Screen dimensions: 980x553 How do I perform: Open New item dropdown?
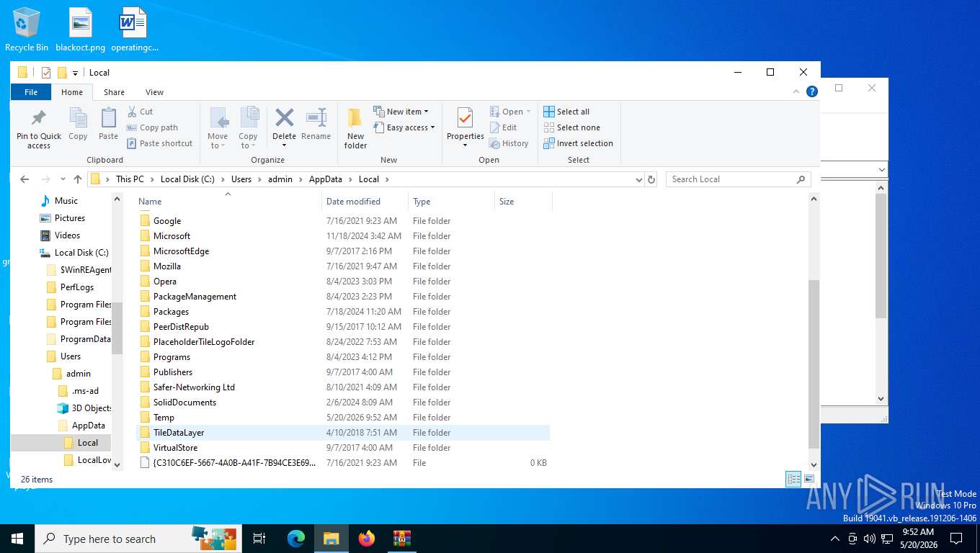[x=401, y=112]
